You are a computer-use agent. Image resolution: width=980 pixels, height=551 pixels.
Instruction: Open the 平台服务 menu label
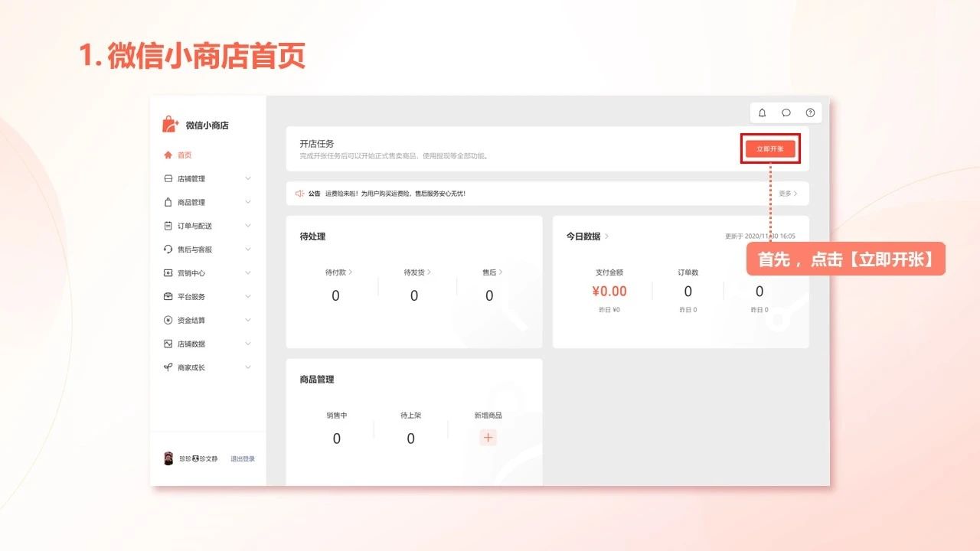pyautogui.click(x=191, y=296)
